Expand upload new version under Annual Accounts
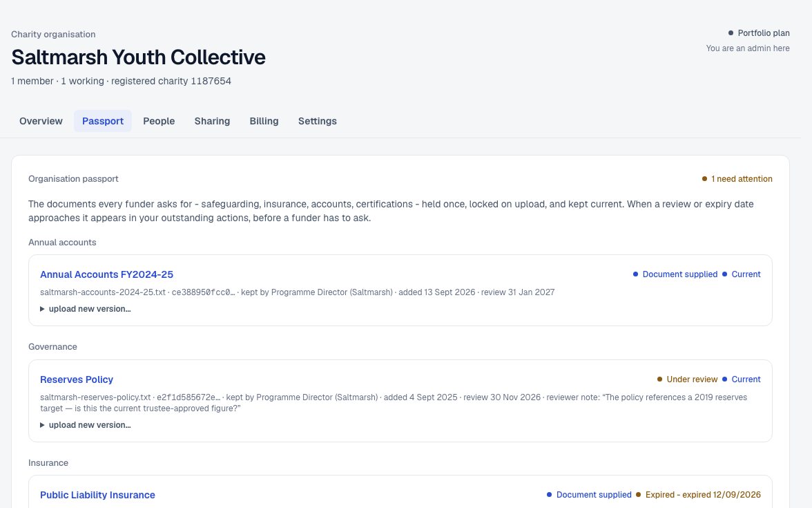 pyautogui.click(x=86, y=309)
